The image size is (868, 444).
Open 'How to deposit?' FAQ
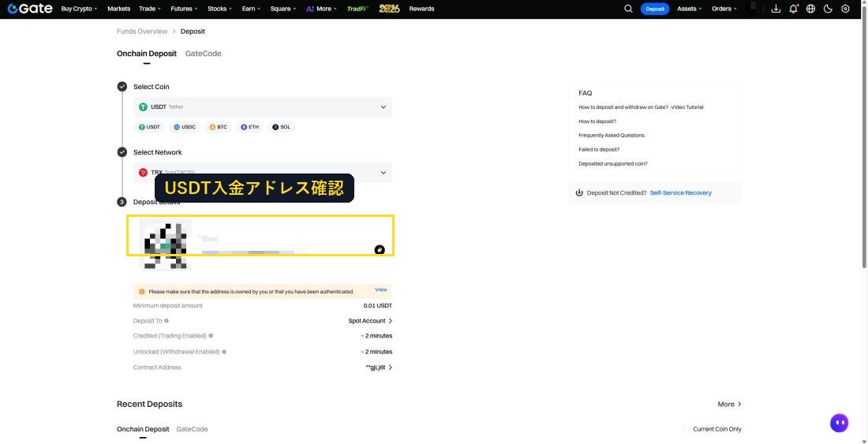[x=597, y=121]
